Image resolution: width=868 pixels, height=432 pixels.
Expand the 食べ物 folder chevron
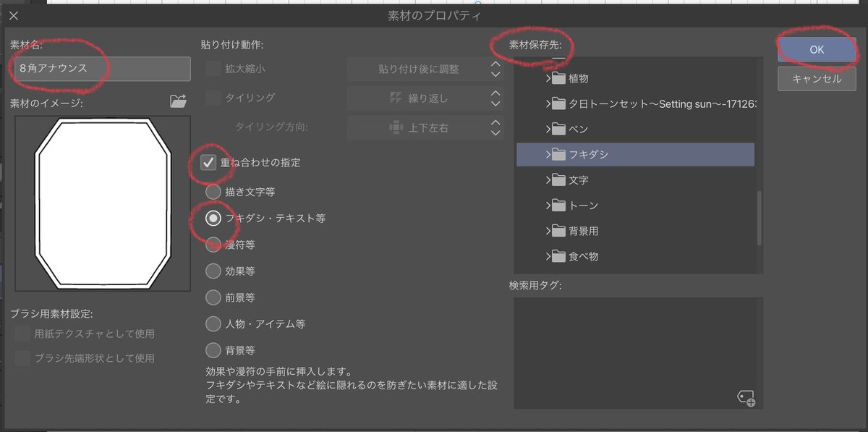tap(548, 256)
